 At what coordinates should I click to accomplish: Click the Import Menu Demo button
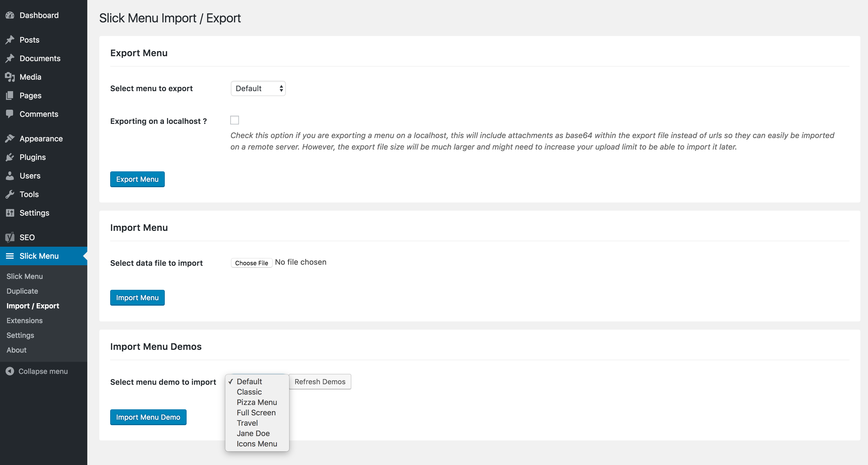(x=148, y=418)
